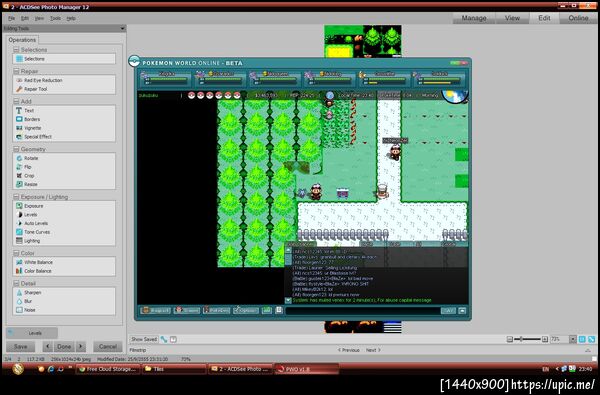Click the last blue icon after zoom percent
This screenshot has height=395, width=600.
(x=592, y=339)
